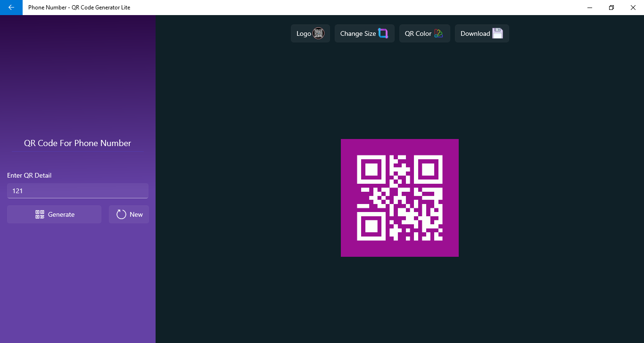The height and width of the screenshot is (343, 644).
Task: Select the magenta QR code preview image
Action: click(x=400, y=198)
